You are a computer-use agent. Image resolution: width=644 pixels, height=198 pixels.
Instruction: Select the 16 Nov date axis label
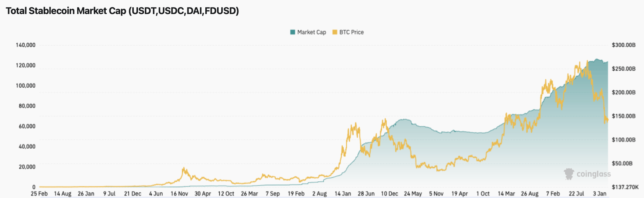coord(179,193)
